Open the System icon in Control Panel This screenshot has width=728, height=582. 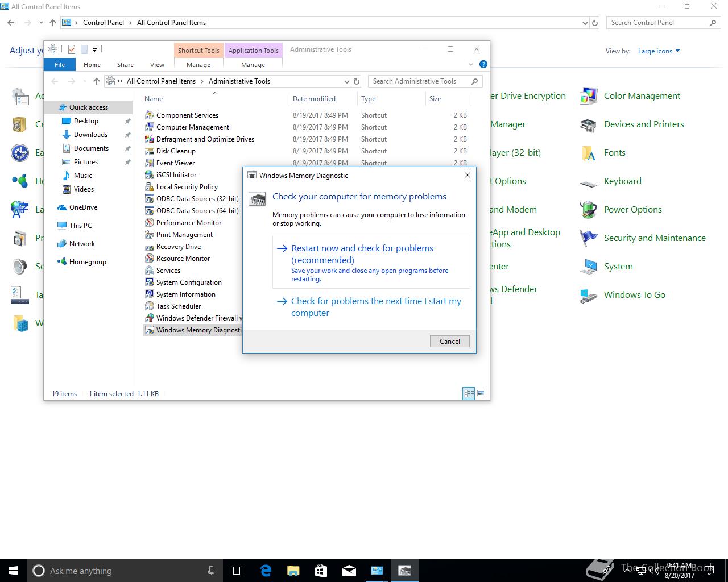[589, 267]
